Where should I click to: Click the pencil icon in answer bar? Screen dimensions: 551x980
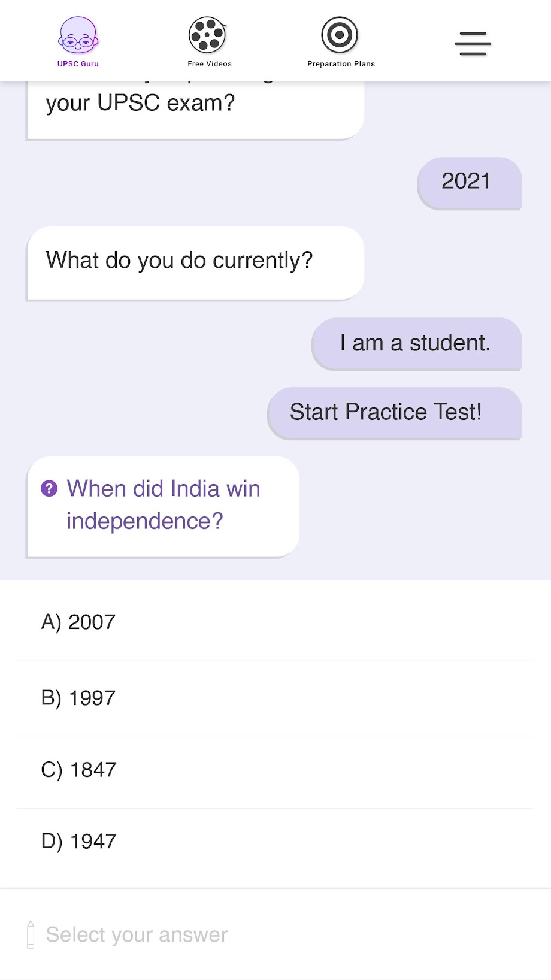(31, 934)
